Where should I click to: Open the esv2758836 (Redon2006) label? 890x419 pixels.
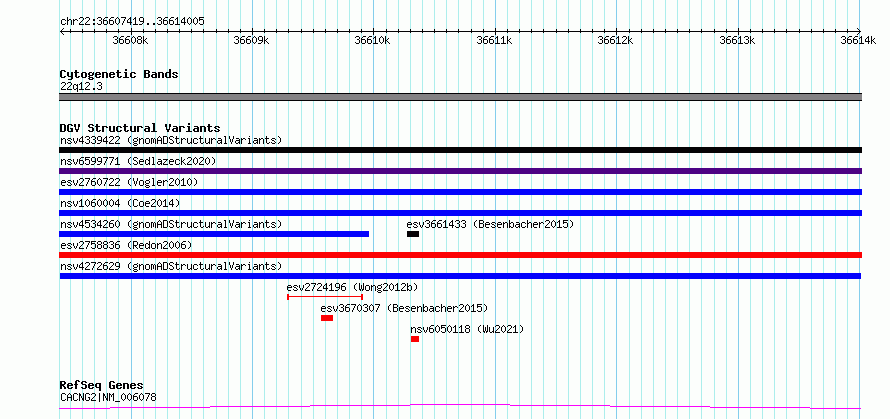[126, 245]
